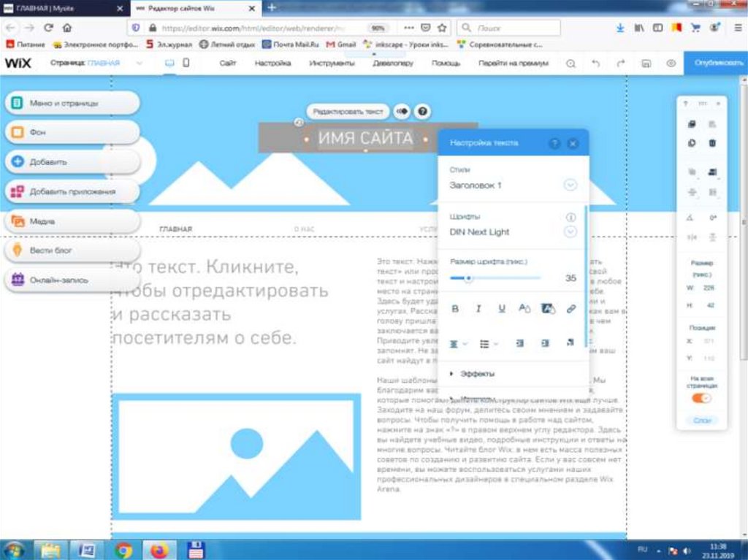
Task: Reload the browser page
Action: pos(48,28)
